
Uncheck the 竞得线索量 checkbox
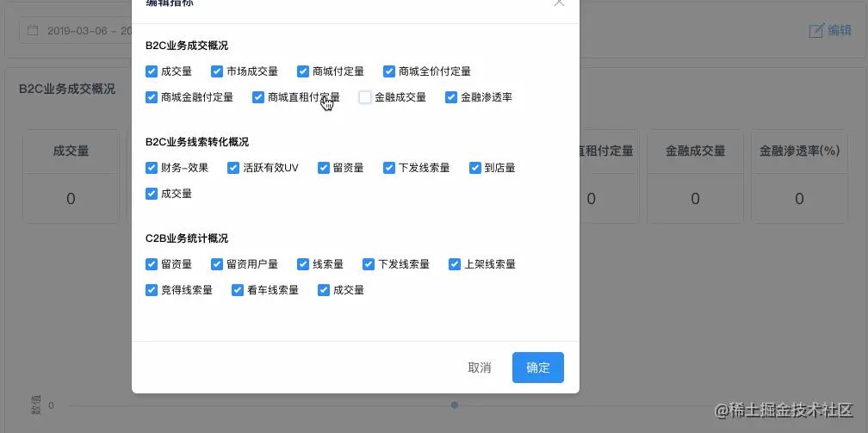point(152,290)
